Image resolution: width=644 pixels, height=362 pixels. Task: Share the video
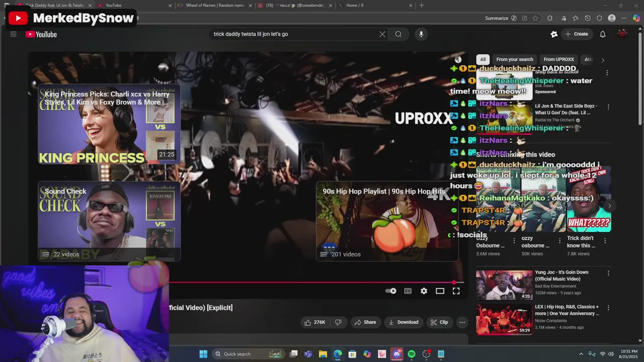coord(365,322)
